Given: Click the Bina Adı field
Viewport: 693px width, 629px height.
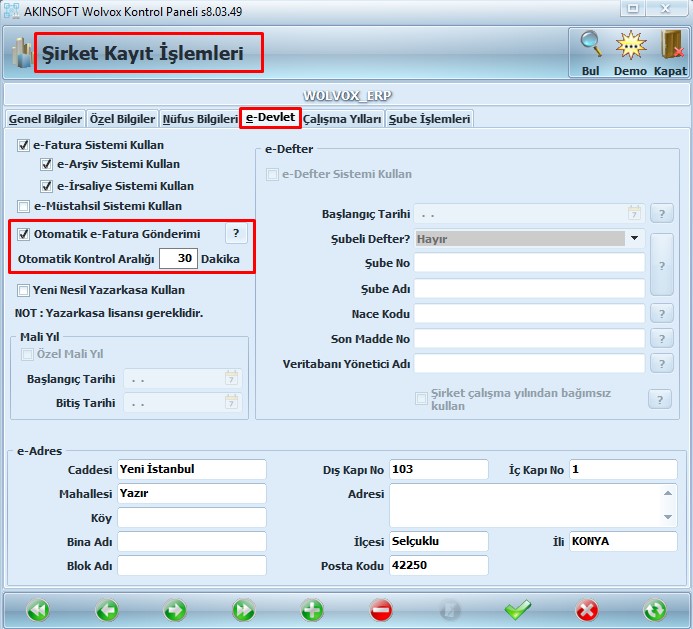Looking at the screenshot, I should [x=192, y=541].
